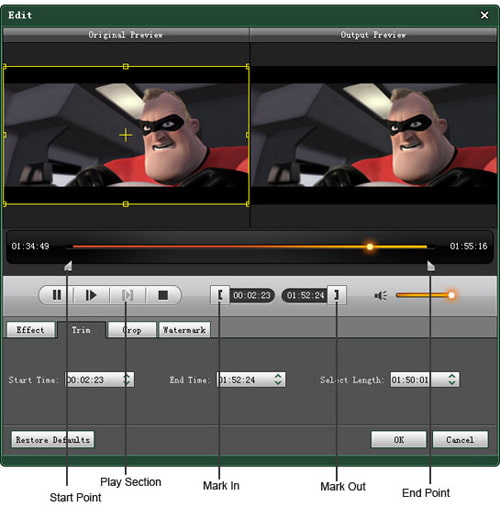Screen dimensions: 500x507
Task: Click the top-left crop corner handle
Action: 4,67
